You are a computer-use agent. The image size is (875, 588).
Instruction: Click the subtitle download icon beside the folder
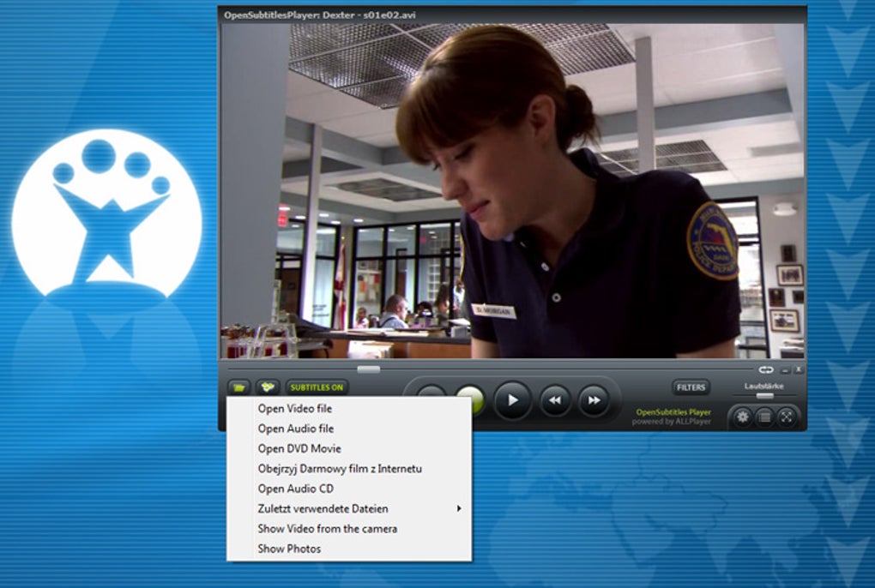tap(268, 387)
